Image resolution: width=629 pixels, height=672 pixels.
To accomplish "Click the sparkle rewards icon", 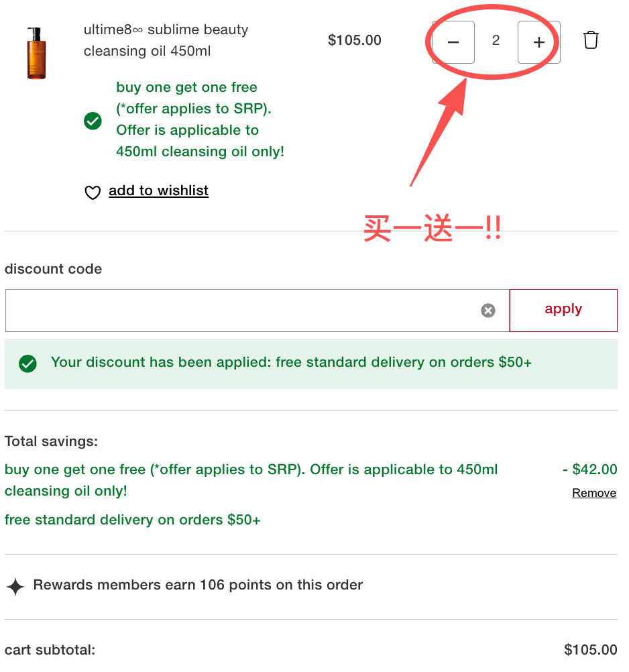I will coord(15,587).
